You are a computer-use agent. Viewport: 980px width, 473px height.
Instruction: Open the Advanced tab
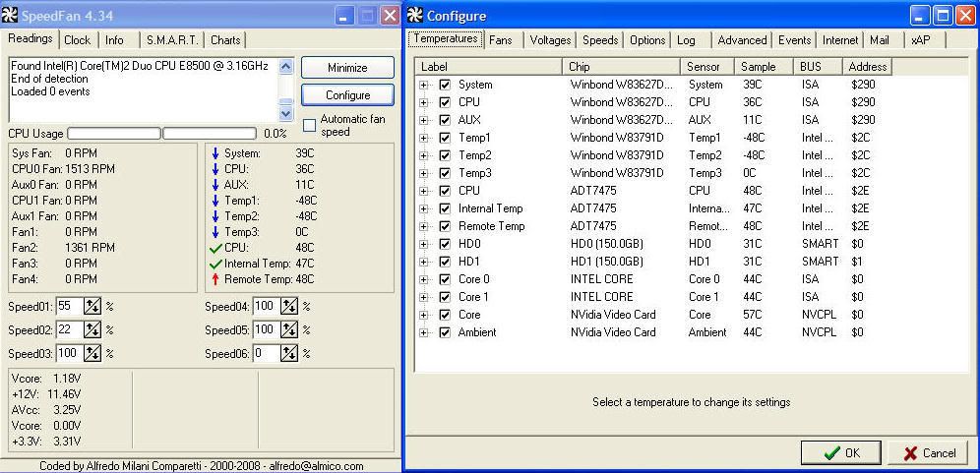point(742,40)
